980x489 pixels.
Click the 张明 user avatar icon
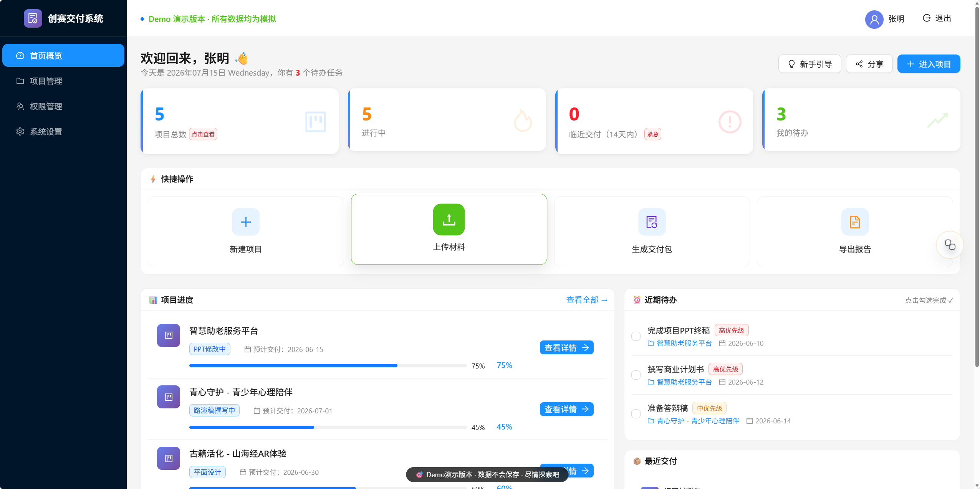click(874, 19)
